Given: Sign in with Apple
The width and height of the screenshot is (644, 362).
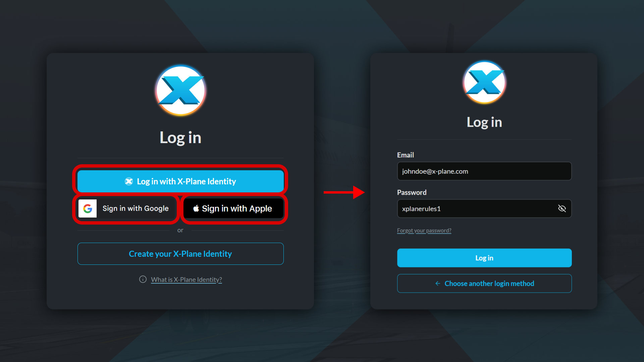Looking at the screenshot, I should (233, 208).
